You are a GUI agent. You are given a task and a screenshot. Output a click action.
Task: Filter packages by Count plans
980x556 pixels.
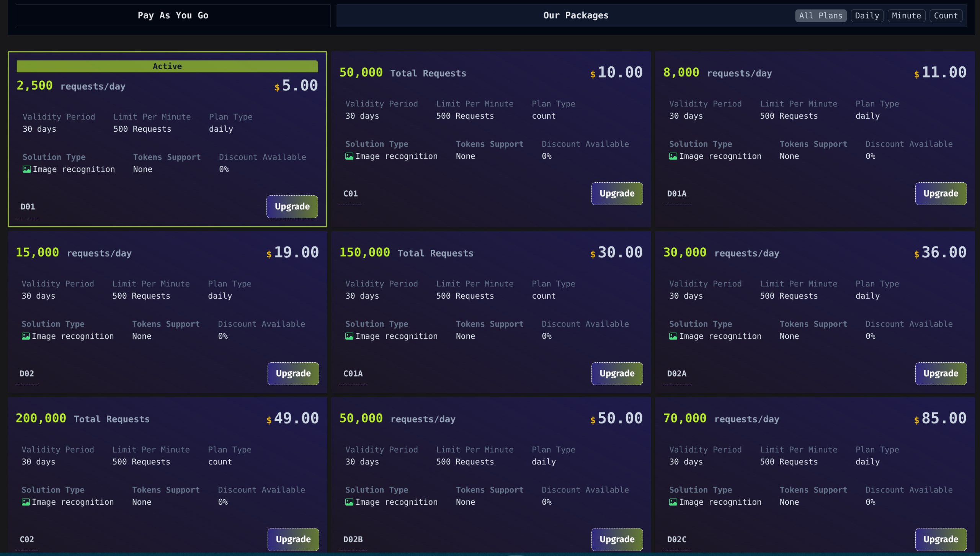click(946, 16)
